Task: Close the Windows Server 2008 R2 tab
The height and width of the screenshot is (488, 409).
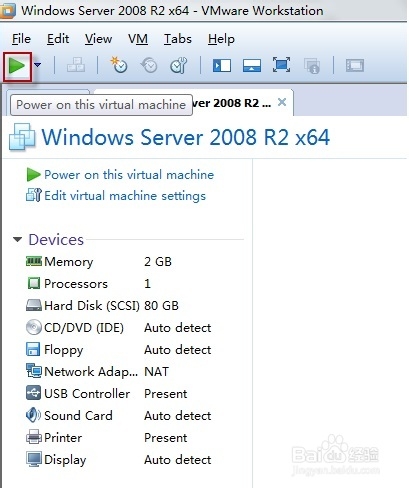Action: [x=282, y=102]
